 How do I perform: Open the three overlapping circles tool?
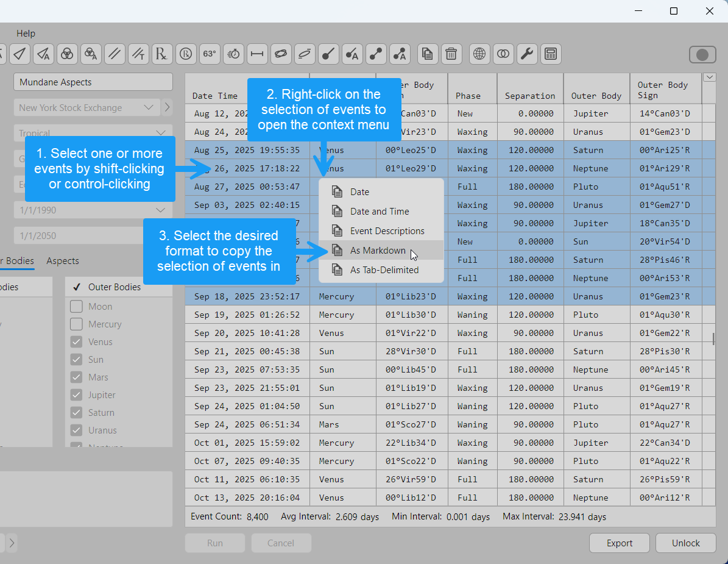point(67,54)
